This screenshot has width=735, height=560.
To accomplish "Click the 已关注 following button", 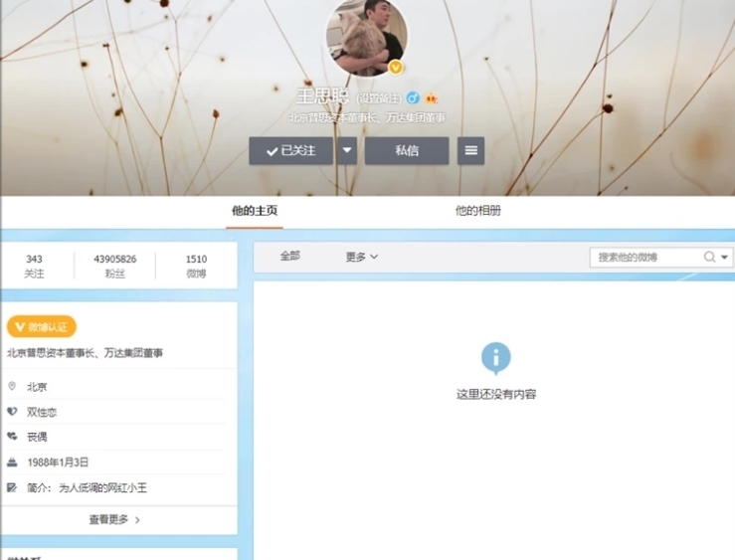I will (291, 150).
